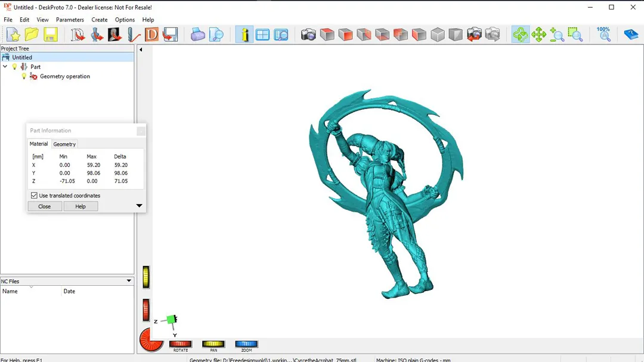Click the blue four-pane grid toolbar icon
Viewport: 644px width, 362px height.
[x=262, y=35]
